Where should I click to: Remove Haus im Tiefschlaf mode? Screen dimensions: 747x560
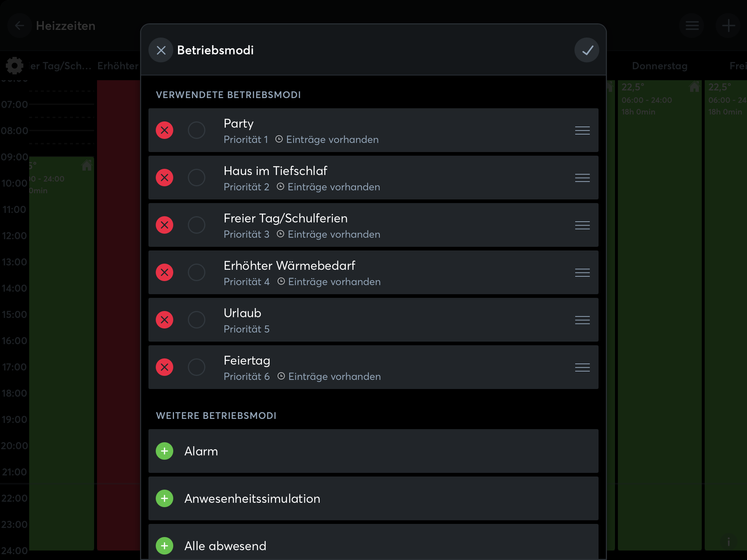(x=165, y=178)
